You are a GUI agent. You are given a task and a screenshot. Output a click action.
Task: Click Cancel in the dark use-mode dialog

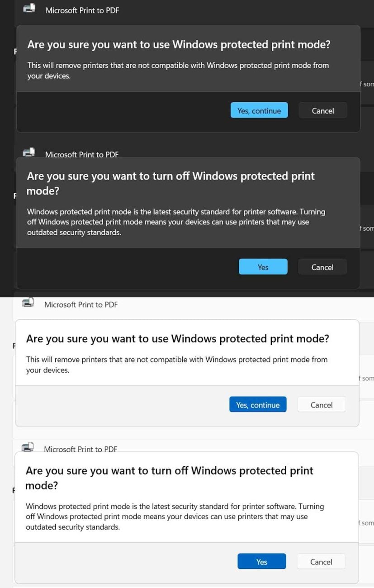click(322, 110)
